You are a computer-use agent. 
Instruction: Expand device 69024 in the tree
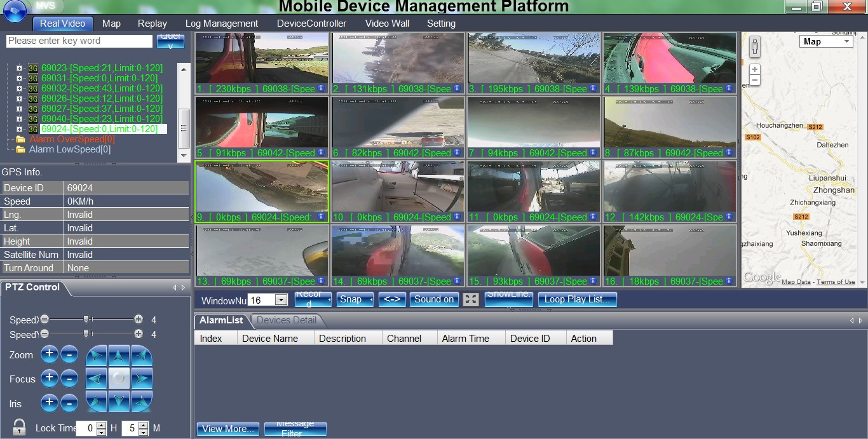tap(19, 129)
